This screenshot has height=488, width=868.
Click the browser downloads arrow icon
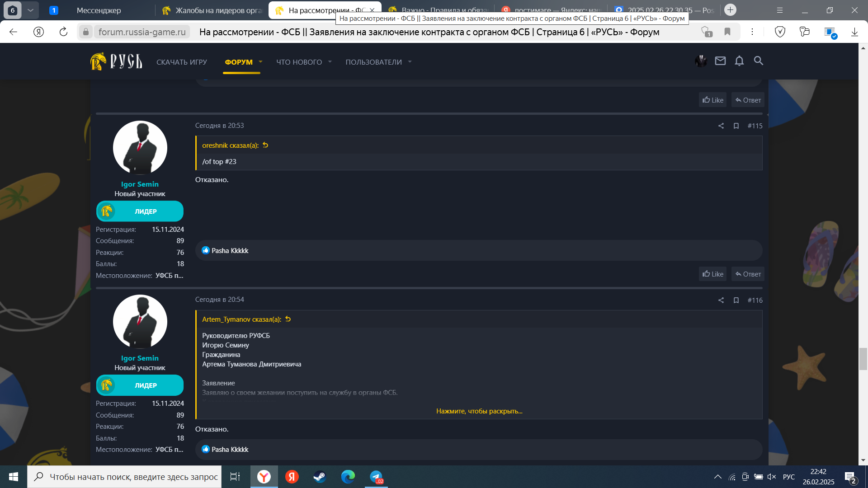[x=854, y=32]
